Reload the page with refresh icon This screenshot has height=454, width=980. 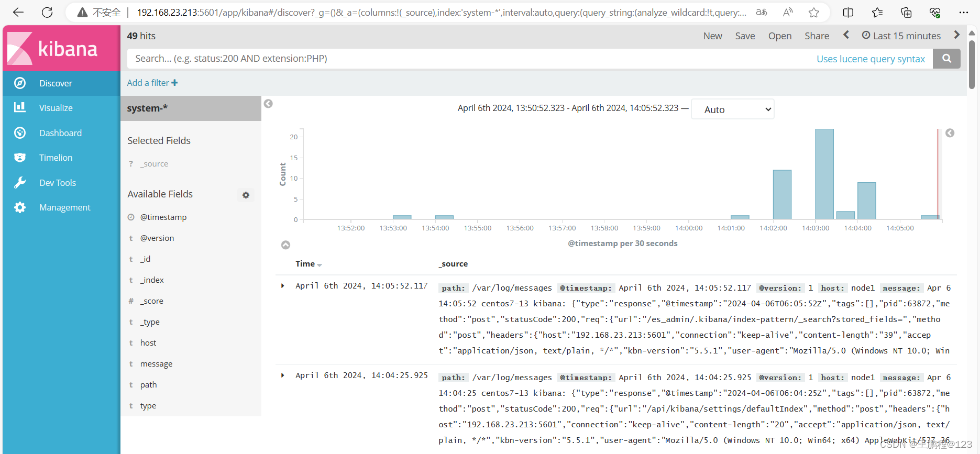47,12
